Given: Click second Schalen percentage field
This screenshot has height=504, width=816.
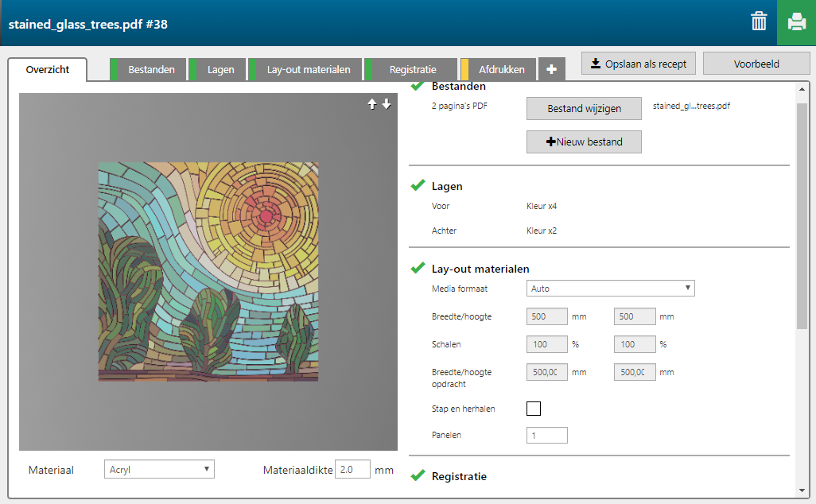Looking at the screenshot, I should pyautogui.click(x=635, y=344).
